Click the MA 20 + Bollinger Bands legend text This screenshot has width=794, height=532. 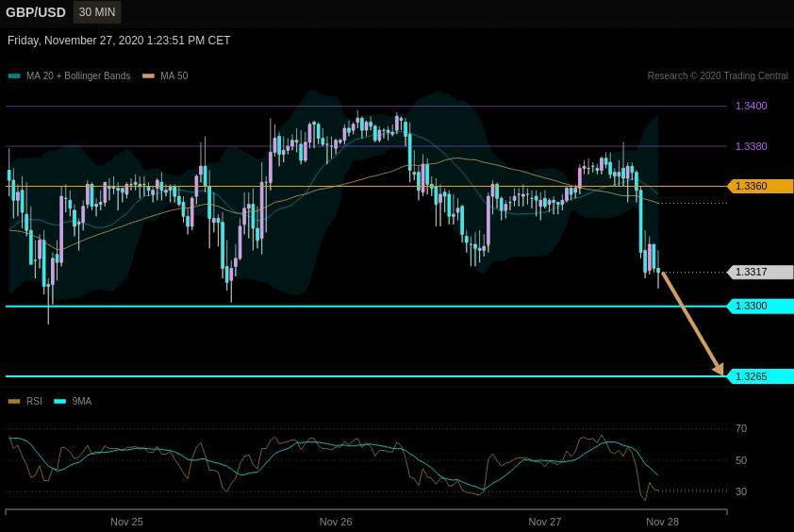pos(78,76)
